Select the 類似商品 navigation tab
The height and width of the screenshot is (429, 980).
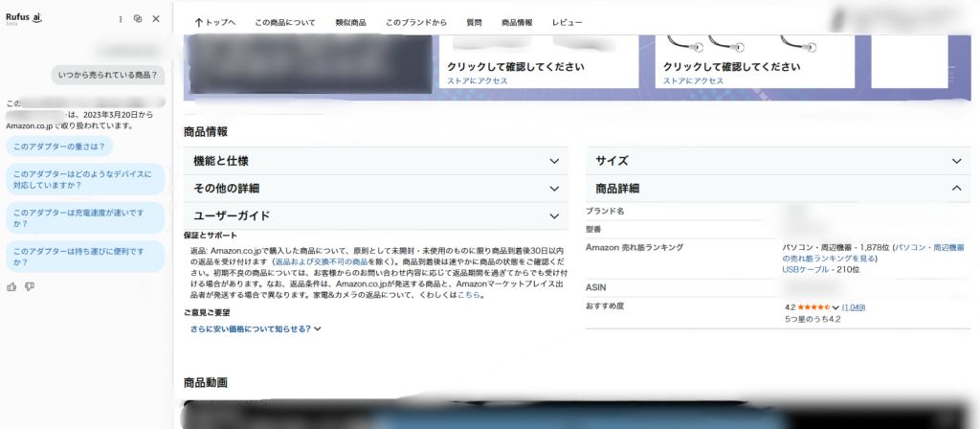click(337, 22)
